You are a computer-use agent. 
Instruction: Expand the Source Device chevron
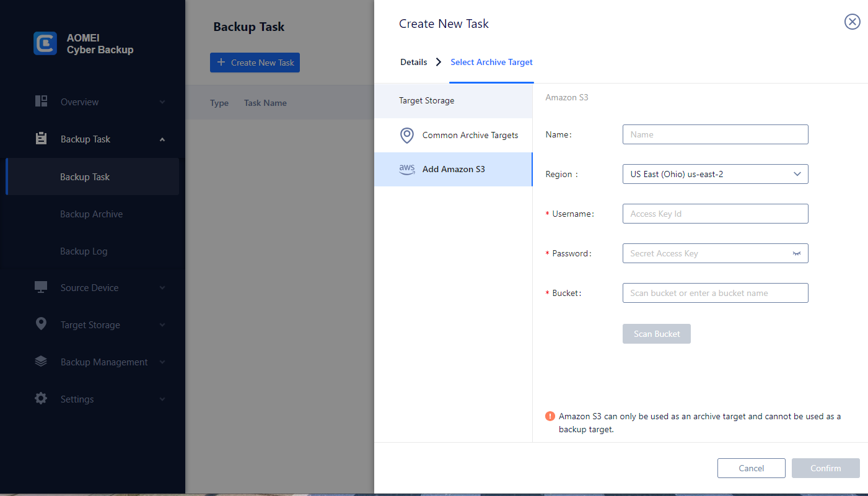point(162,288)
